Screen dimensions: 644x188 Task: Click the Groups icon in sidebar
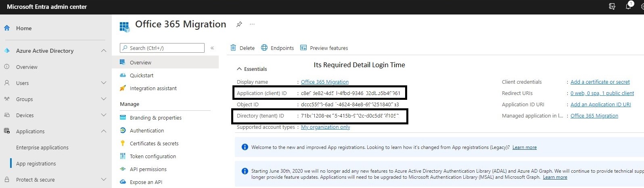click(x=6, y=99)
